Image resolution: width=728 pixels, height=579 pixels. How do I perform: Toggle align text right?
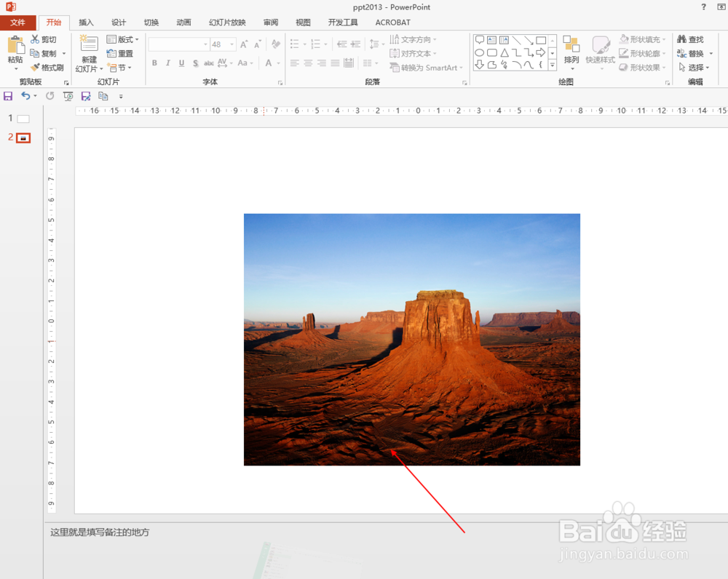[322, 63]
